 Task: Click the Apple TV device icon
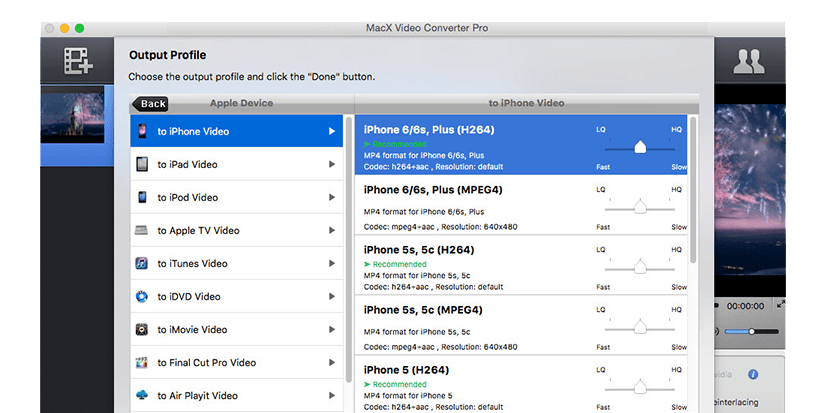click(x=141, y=230)
